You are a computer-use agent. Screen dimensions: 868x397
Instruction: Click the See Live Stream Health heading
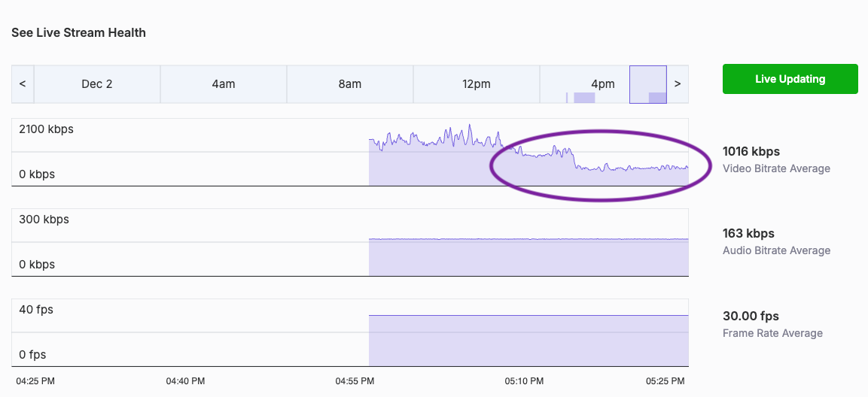[x=78, y=32]
